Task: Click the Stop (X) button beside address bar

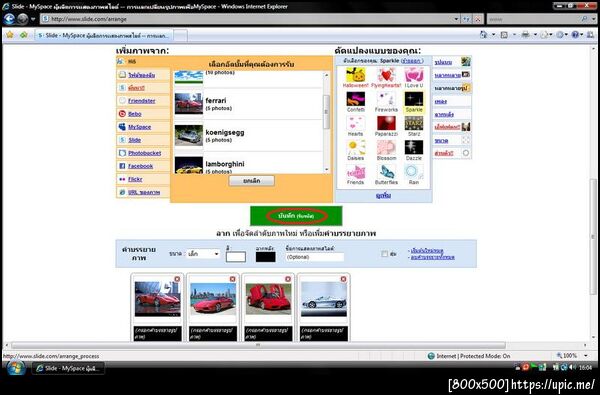Action: (478, 19)
